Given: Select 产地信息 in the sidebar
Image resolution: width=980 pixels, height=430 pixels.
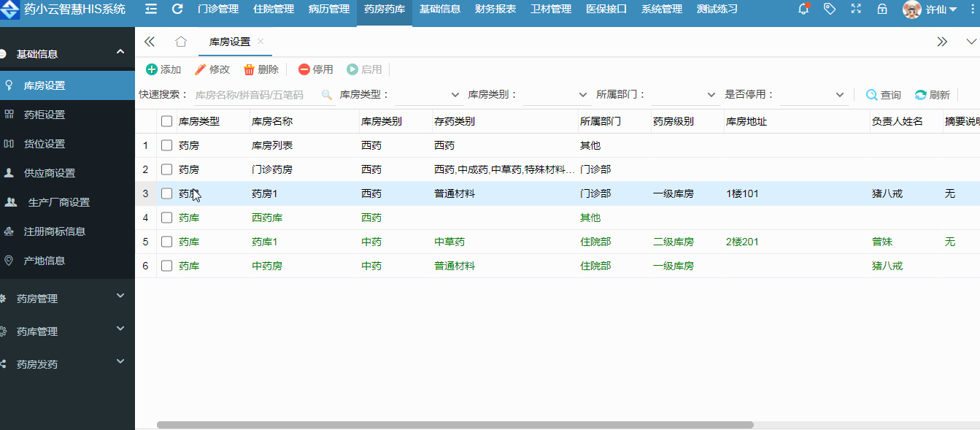Looking at the screenshot, I should 67,261.
